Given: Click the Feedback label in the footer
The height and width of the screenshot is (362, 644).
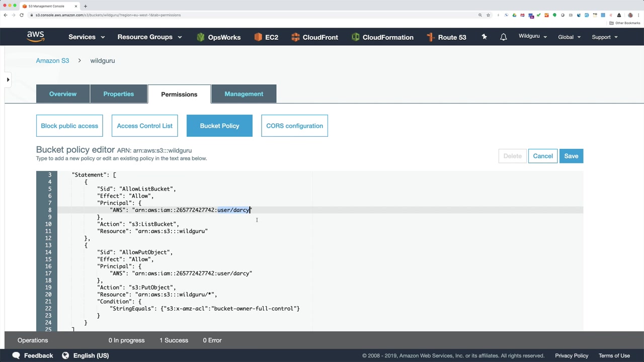Looking at the screenshot, I should [x=38, y=355].
